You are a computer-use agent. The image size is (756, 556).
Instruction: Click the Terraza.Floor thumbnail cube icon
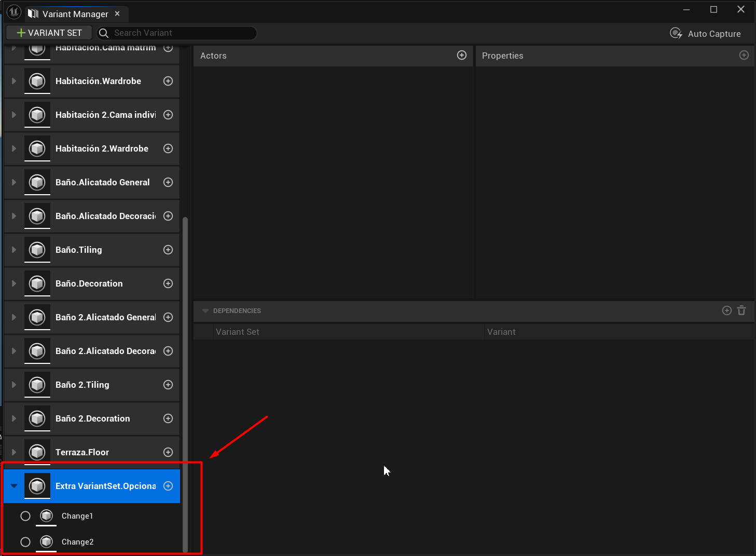(x=37, y=452)
